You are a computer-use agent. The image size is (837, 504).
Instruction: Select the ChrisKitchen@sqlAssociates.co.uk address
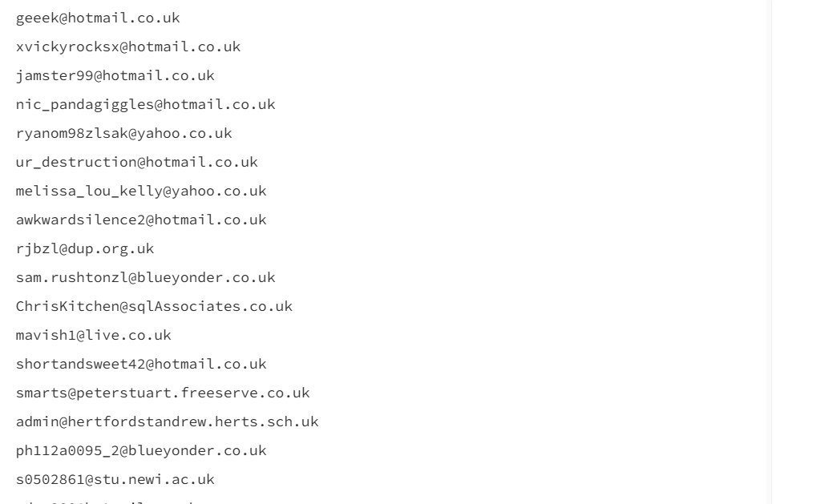pyautogui.click(x=154, y=306)
